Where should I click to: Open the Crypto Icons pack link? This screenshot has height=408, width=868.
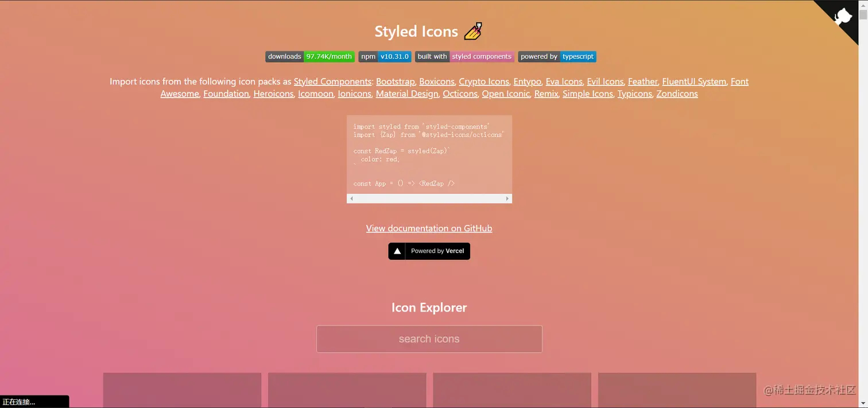pos(483,81)
